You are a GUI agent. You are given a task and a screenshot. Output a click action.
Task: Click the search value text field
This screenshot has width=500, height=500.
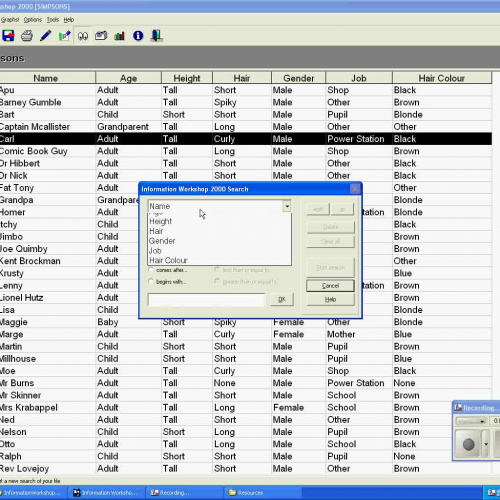point(207,300)
